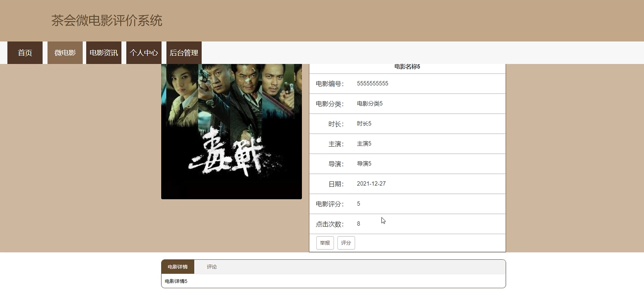The image size is (644, 297).
Task: Click the movie poster image
Action: coord(231,132)
